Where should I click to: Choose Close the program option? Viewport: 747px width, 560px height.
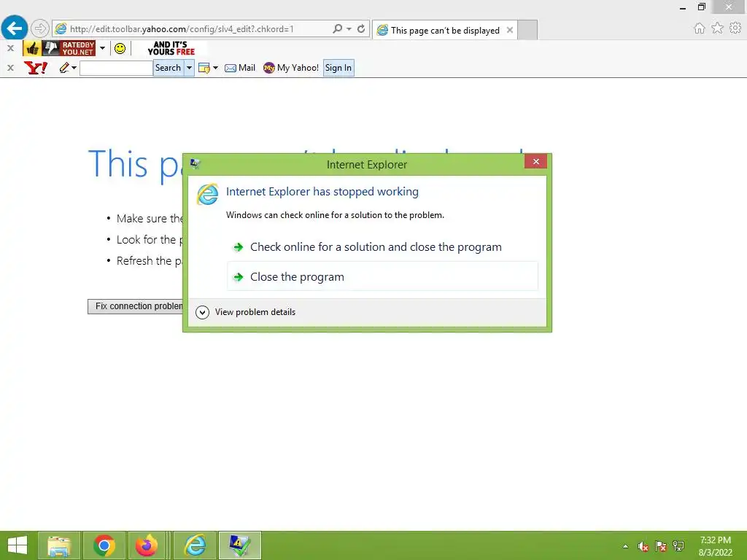click(x=382, y=276)
